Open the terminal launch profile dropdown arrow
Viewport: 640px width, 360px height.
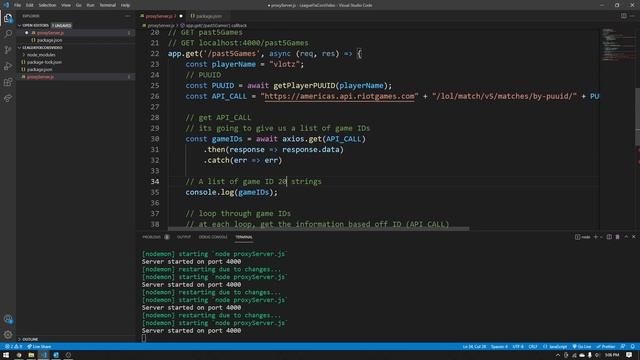[x=601, y=237]
